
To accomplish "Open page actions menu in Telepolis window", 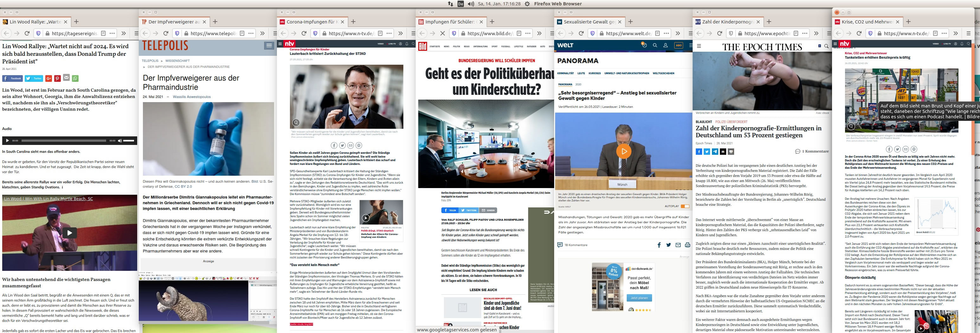I will pos(251,34).
